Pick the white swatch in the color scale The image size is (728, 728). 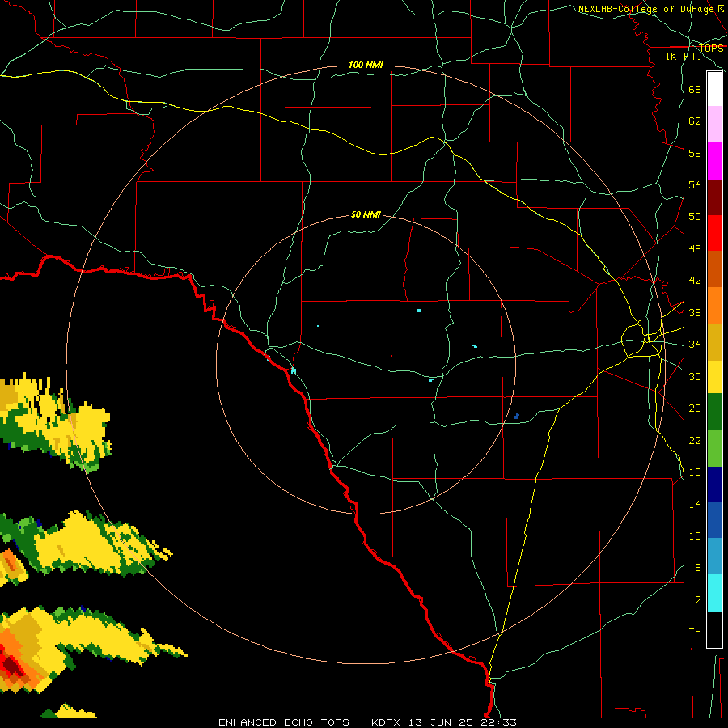[714, 89]
